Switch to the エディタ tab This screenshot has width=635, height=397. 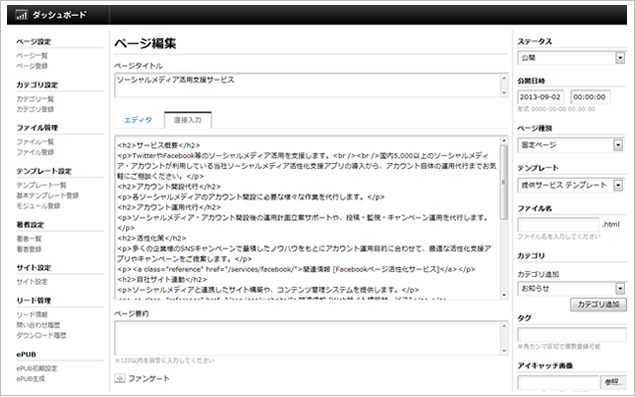[x=138, y=120]
